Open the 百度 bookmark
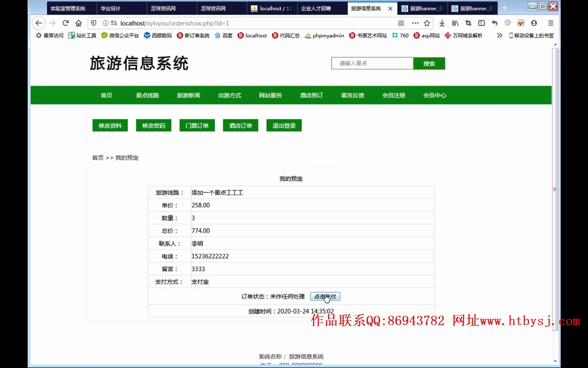The width and height of the screenshot is (588, 368). tap(224, 35)
